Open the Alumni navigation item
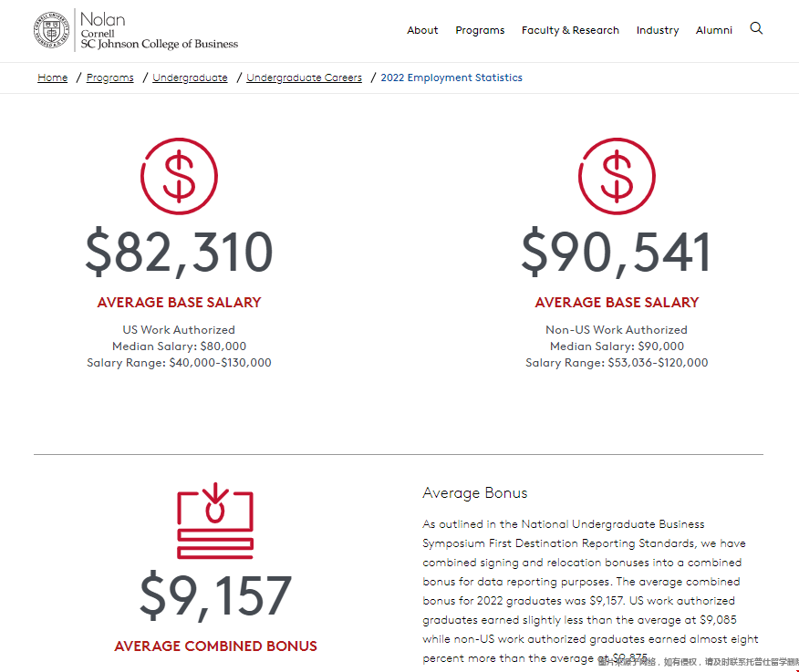 tap(714, 30)
